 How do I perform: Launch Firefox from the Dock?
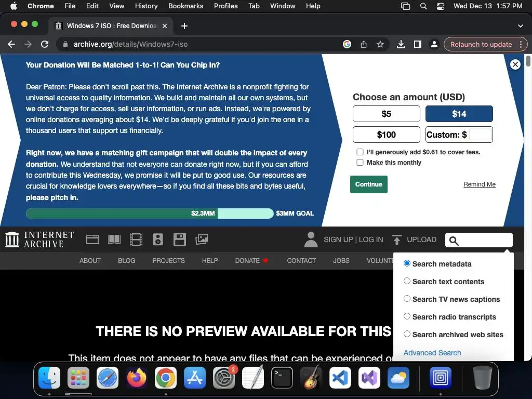pyautogui.click(x=137, y=377)
